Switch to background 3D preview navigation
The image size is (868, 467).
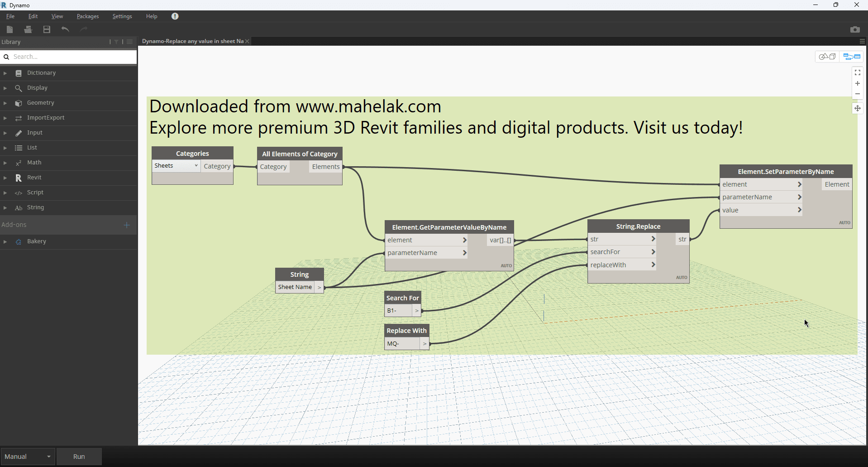[827, 57]
